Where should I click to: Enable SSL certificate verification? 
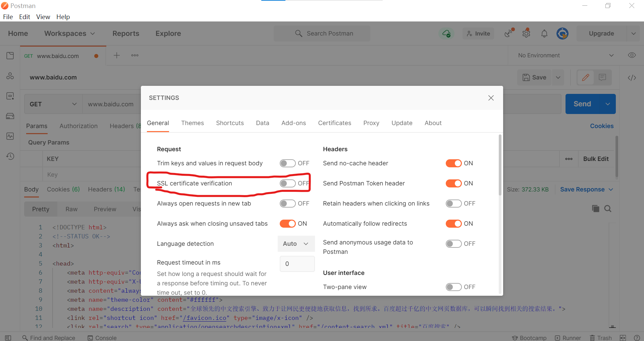pyautogui.click(x=287, y=183)
